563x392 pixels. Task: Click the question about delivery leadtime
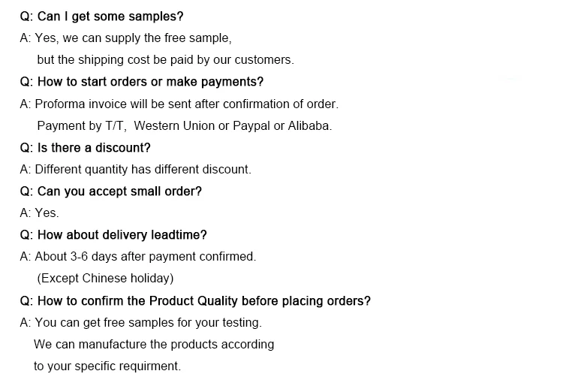[113, 235]
